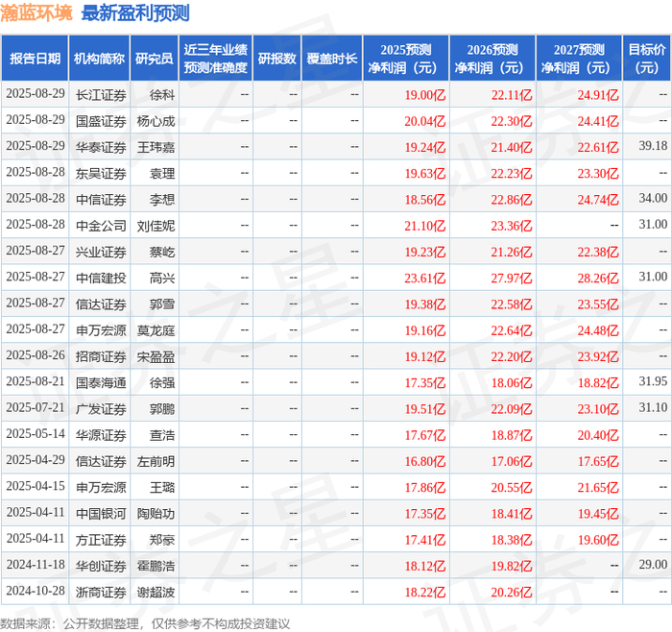Select the 浙商证券 institution cell

(x=101, y=592)
